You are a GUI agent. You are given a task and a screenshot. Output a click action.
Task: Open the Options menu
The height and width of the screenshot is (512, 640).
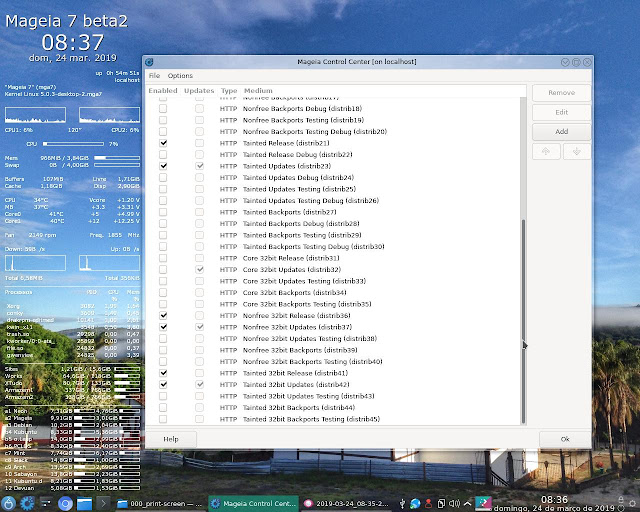(x=180, y=76)
